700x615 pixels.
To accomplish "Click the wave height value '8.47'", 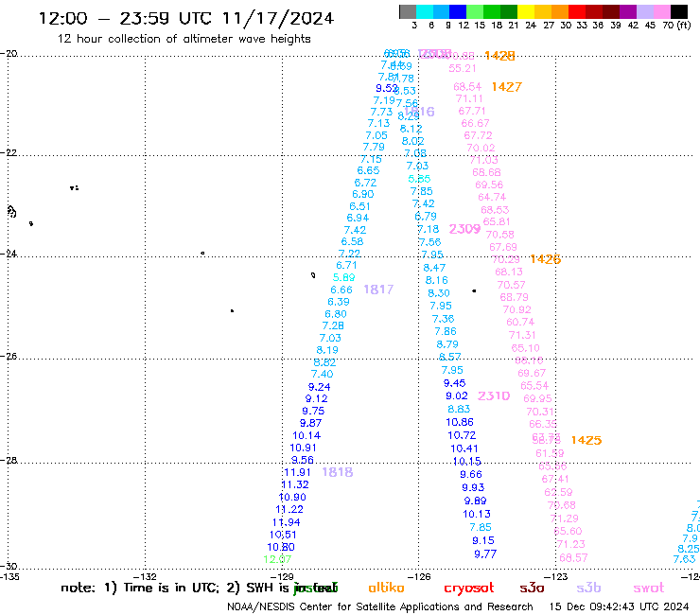I will 434,268.
